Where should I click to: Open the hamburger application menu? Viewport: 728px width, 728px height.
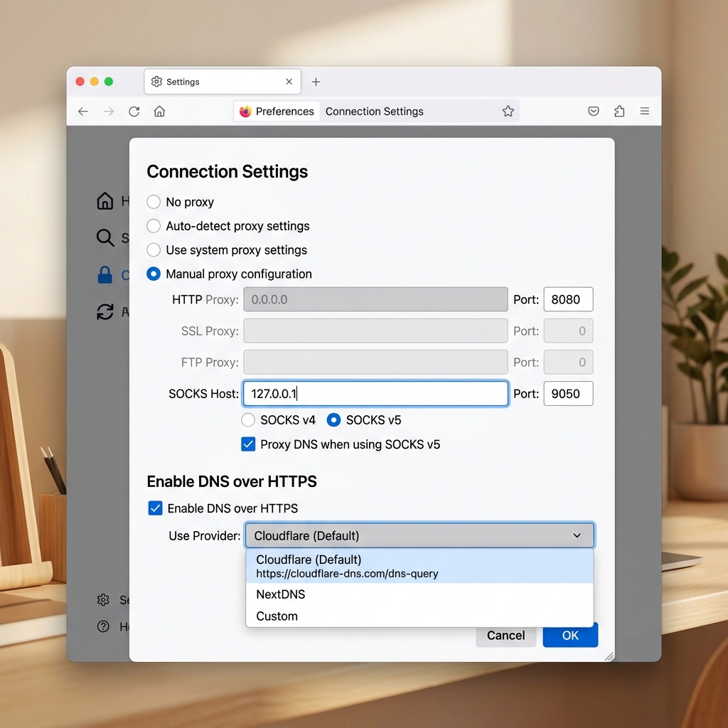click(x=644, y=111)
